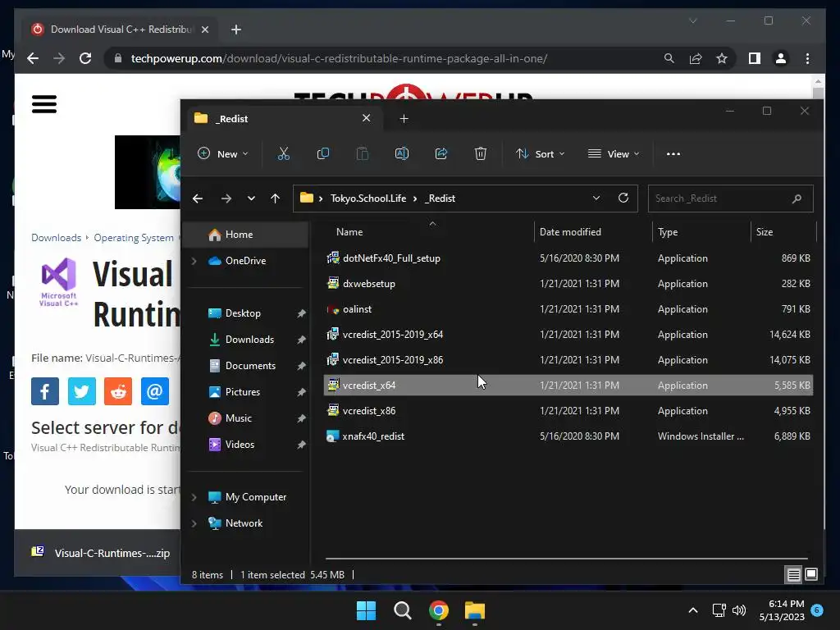Share on Facebook icon on webpage
Screen dimensions: 840x630
(45, 391)
